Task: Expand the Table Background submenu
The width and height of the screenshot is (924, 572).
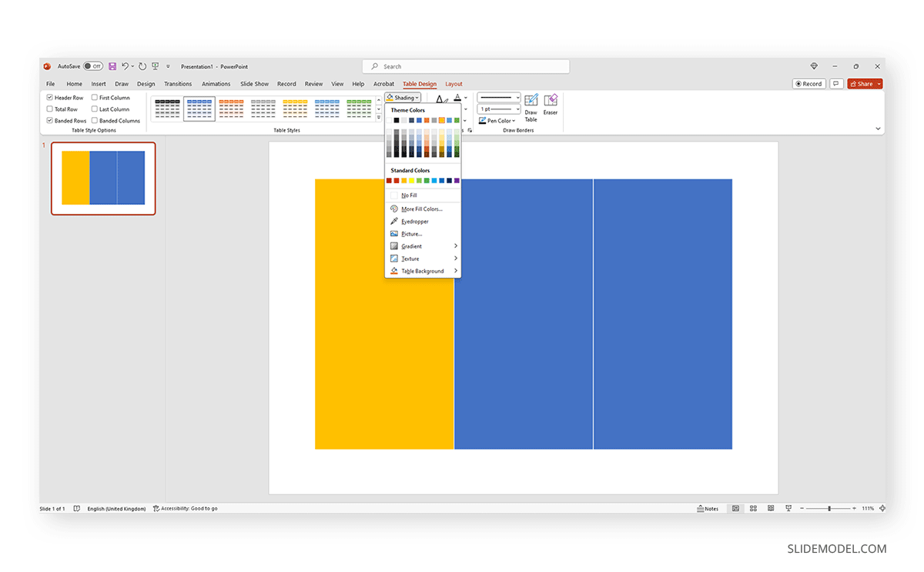Action: [x=423, y=271]
